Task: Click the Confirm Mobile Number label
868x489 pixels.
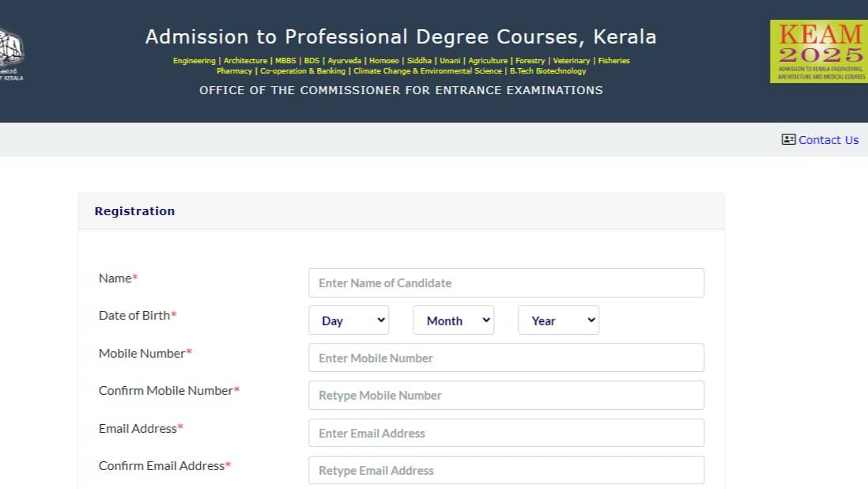Action: pos(166,391)
